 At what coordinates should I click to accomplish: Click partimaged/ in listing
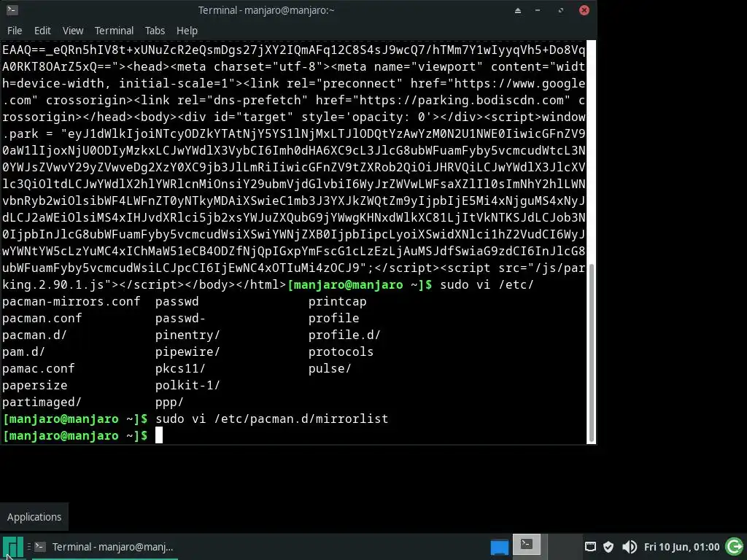[x=42, y=402]
